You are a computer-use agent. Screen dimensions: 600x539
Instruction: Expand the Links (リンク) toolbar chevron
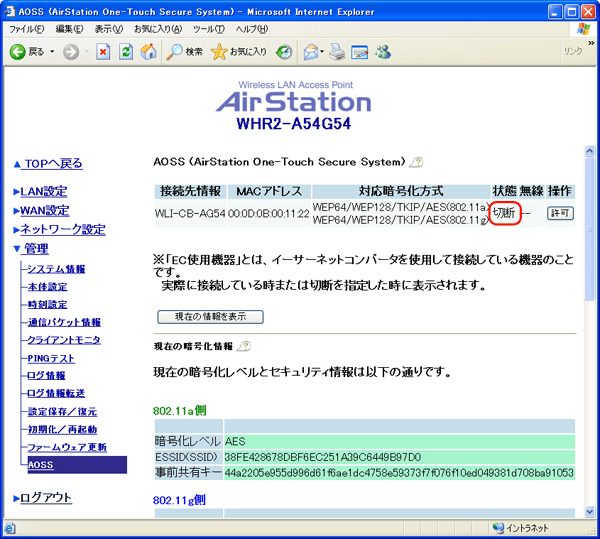[x=591, y=43]
